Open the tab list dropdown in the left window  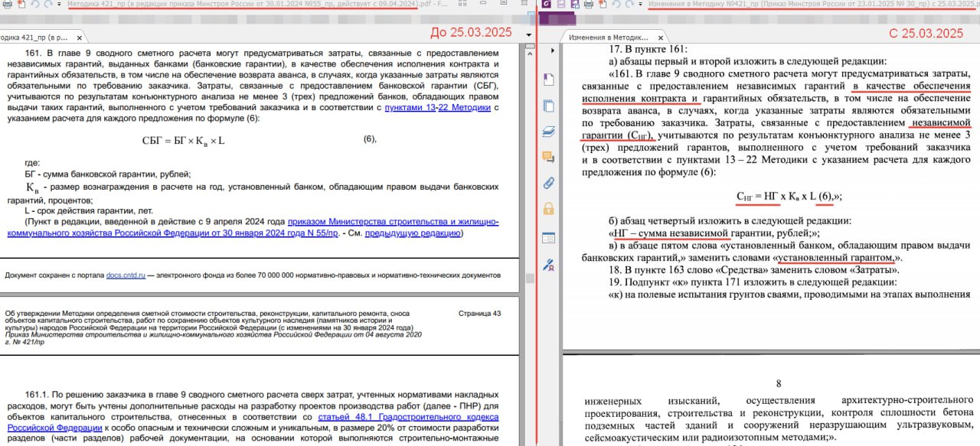(528, 36)
